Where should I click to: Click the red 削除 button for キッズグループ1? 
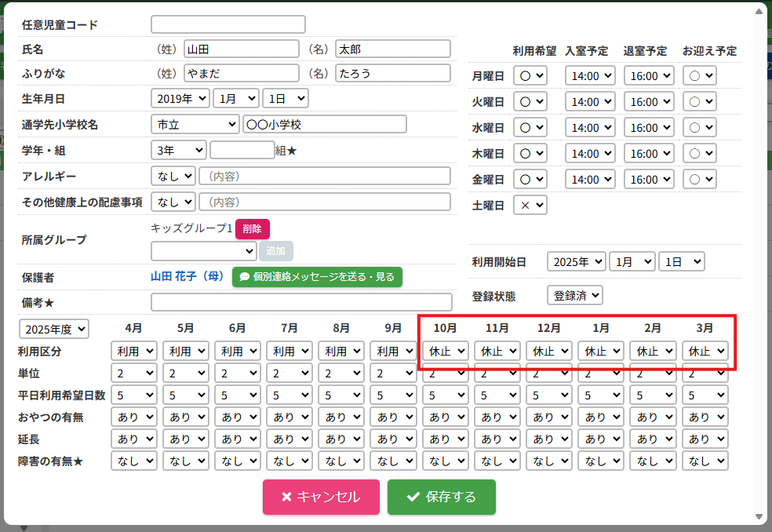[252, 228]
